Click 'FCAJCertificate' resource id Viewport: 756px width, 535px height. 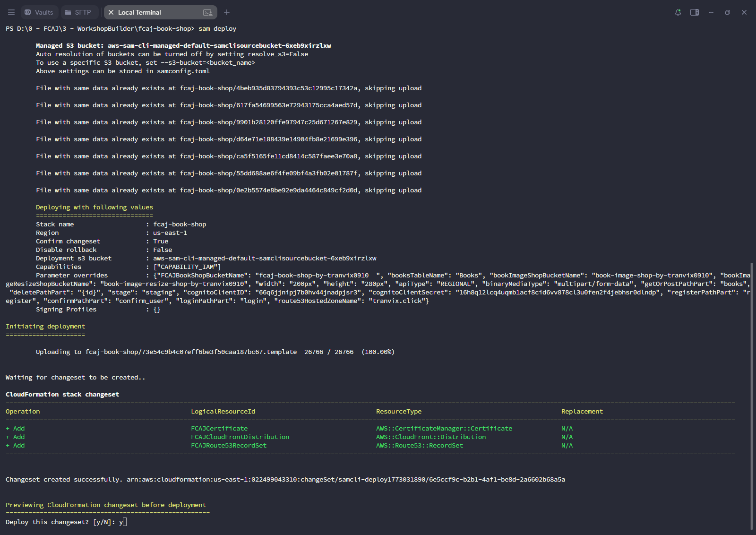219,428
